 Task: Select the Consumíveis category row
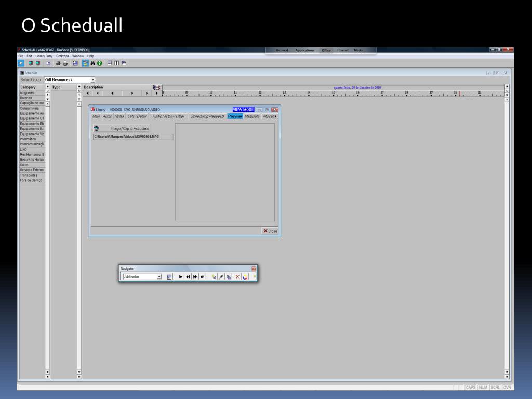click(x=32, y=108)
